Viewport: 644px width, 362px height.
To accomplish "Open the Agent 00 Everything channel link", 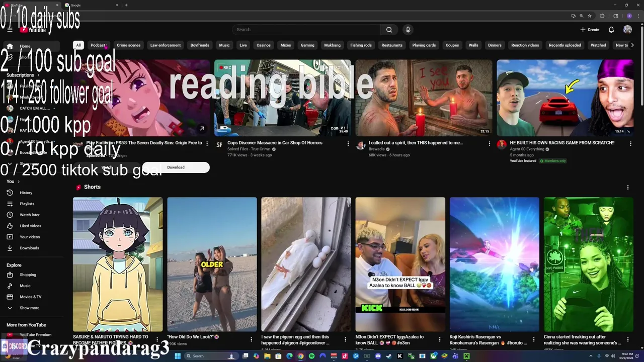I will pyautogui.click(x=527, y=149).
